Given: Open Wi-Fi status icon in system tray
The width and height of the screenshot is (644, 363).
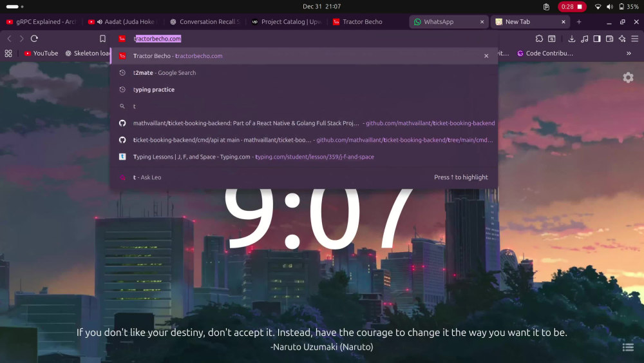Looking at the screenshot, I should tap(598, 6).
